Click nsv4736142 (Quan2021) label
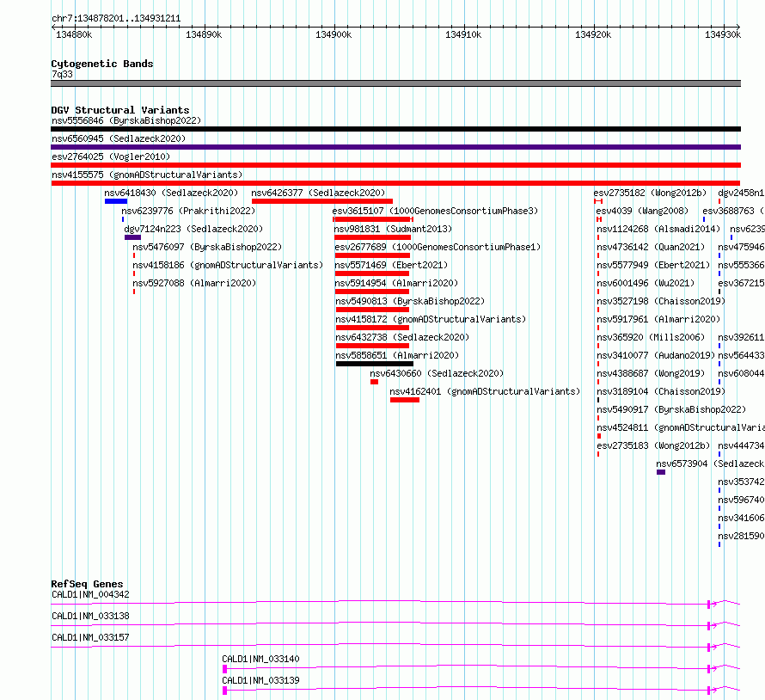The height and width of the screenshot is (700, 765). tap(651, 247)
